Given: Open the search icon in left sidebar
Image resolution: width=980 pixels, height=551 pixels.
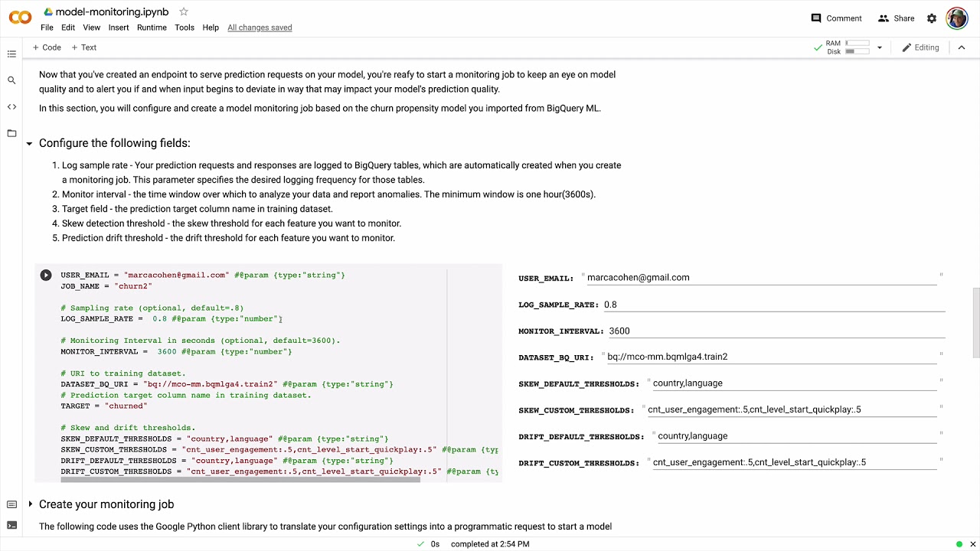Looking at the screenshot, I should [x=11, y=80].
